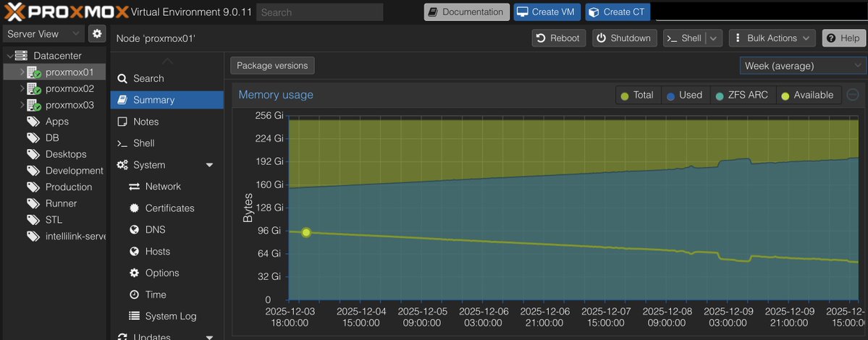The height and width of the screenshot is (340, 868).
Task: Open the Summary menu item
Action: pos(167,100)
